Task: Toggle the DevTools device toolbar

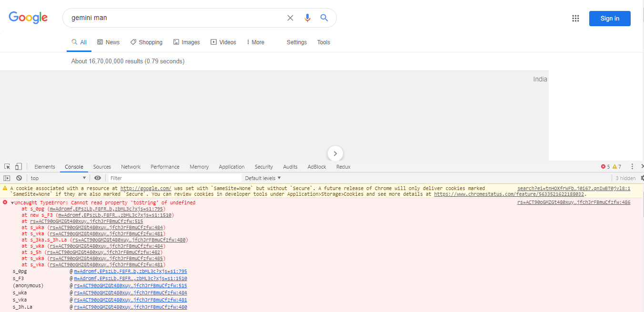Action: 18,167
